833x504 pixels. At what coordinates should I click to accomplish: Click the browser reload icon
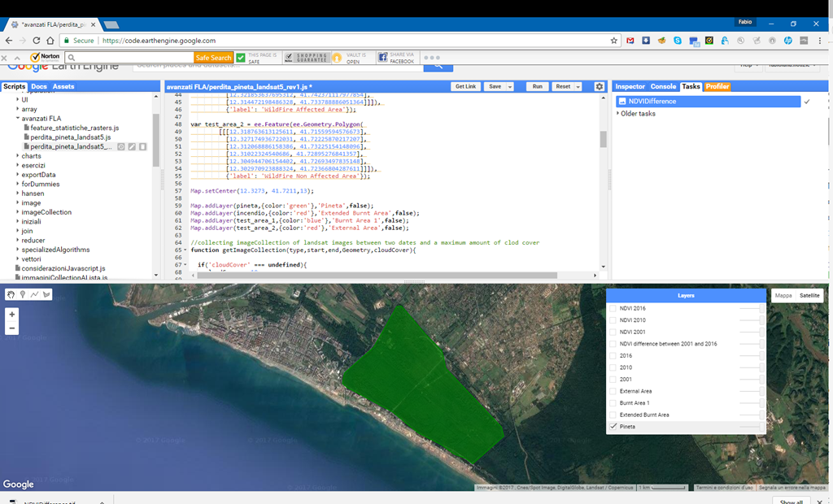tap(36, 41)
